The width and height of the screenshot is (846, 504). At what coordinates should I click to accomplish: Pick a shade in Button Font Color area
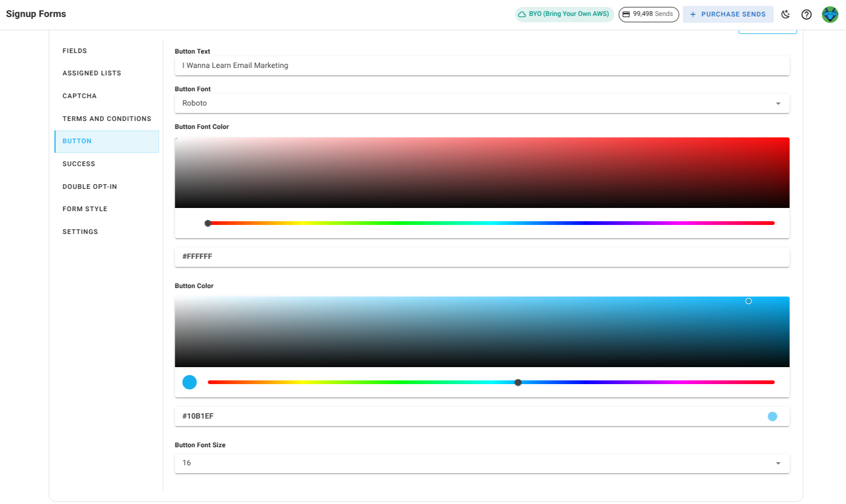coord(482,173)
